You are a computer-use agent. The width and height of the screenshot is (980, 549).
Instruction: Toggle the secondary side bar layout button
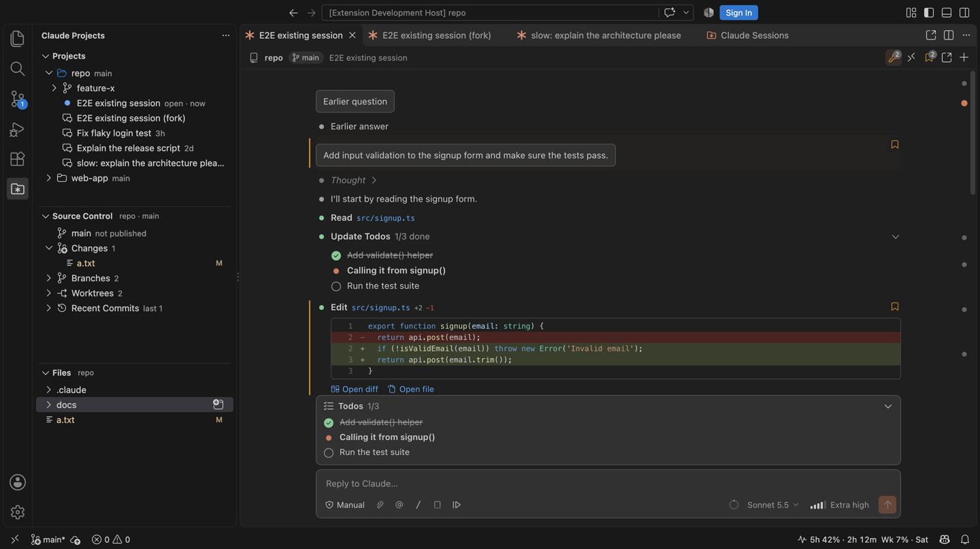point(964,13)
